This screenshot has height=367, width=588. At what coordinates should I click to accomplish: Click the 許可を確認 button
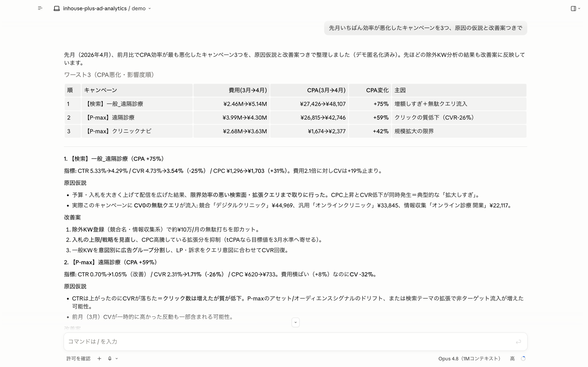click(78, 359)
